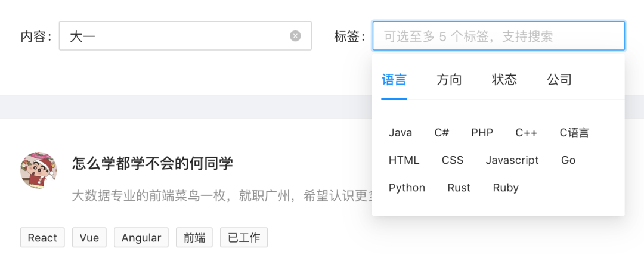Click the React tag on profile
This screenshot has width=644, height=258.
42,238
